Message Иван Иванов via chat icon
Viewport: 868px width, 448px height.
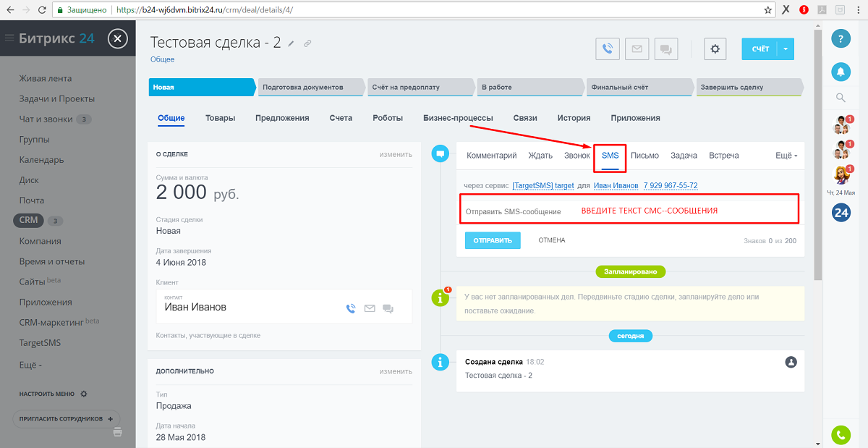(x=388, y=308)
